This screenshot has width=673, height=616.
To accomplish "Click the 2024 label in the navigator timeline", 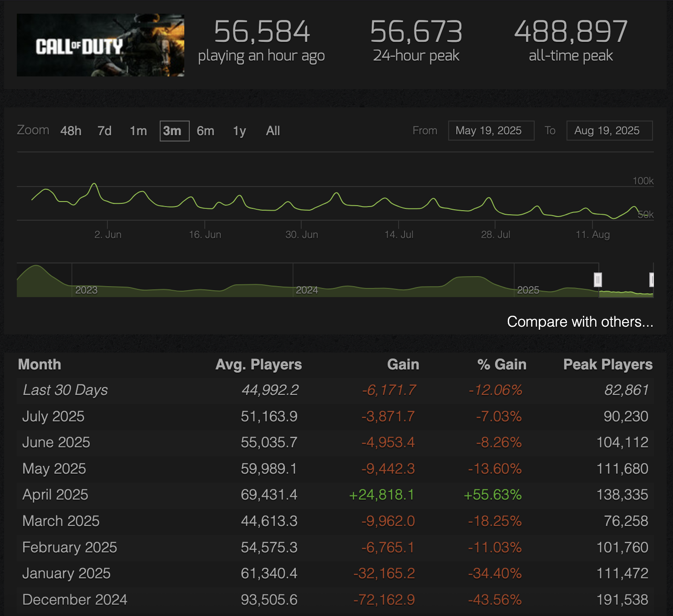I will (307, 290).
